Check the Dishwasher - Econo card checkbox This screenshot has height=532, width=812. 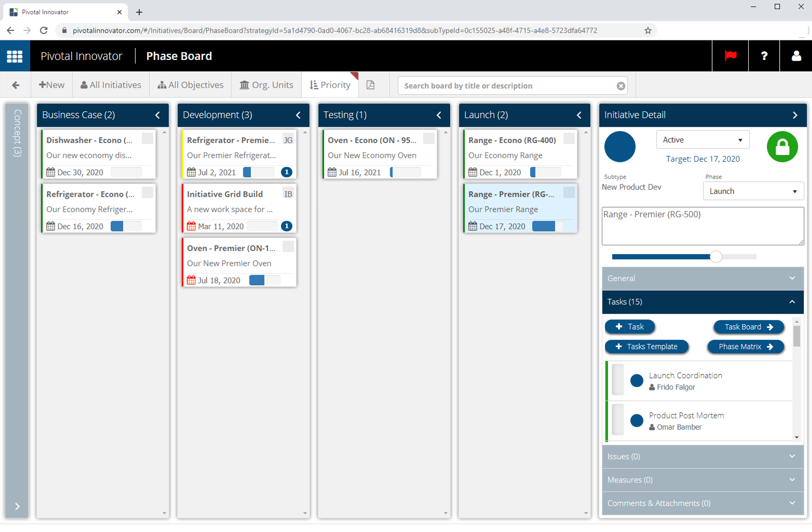(x=147, y=138)
